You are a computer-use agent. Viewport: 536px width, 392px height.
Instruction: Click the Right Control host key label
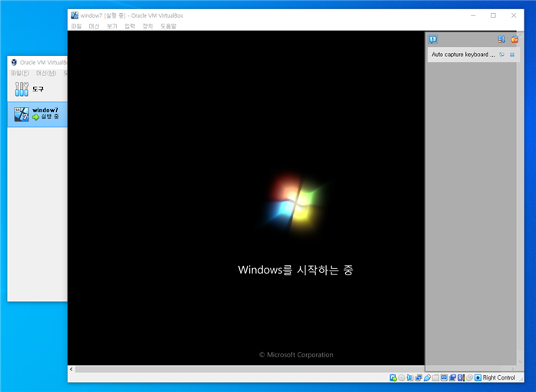point(499,377)
